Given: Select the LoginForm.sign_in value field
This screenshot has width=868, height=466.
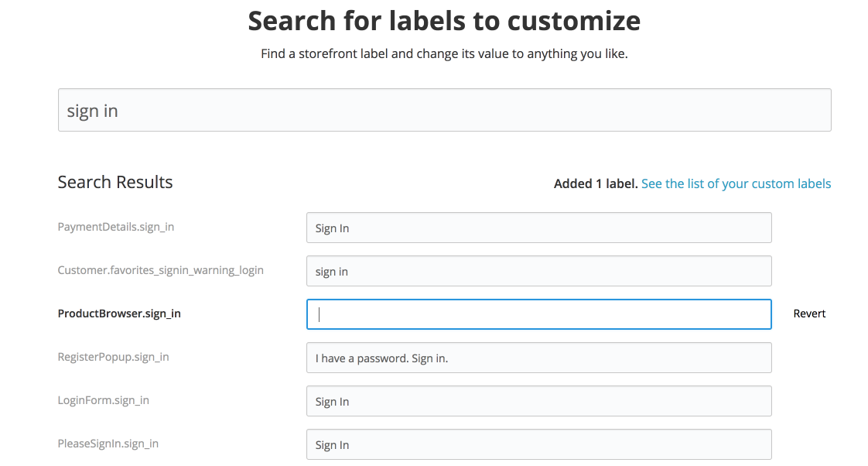Looking at the screenshot, I should click(x=538, y=401).
